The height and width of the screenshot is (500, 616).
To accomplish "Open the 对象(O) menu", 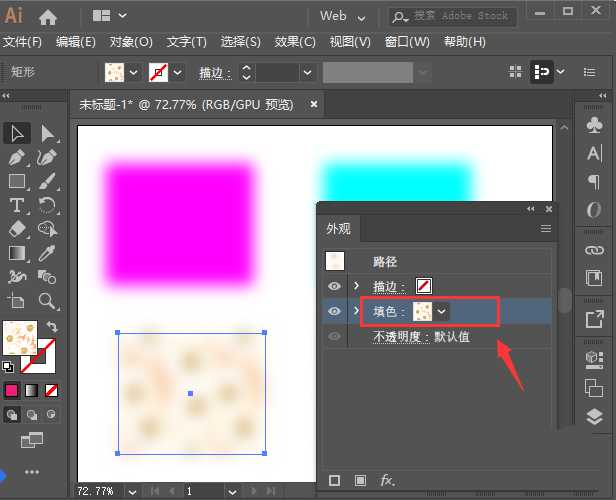I will click(131, 42).
